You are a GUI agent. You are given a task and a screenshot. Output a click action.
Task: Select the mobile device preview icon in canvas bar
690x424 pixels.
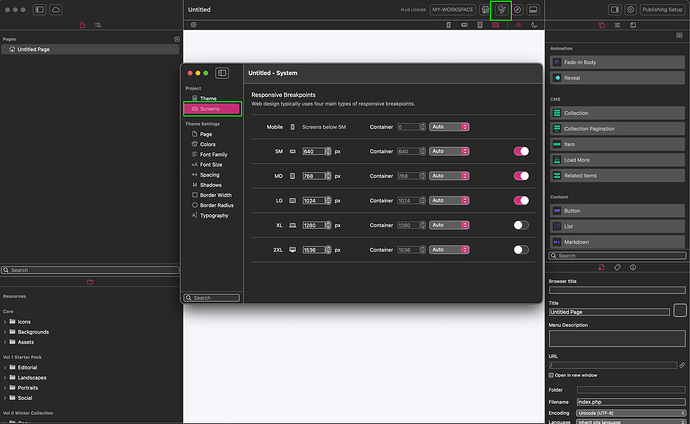click(448, 25)
